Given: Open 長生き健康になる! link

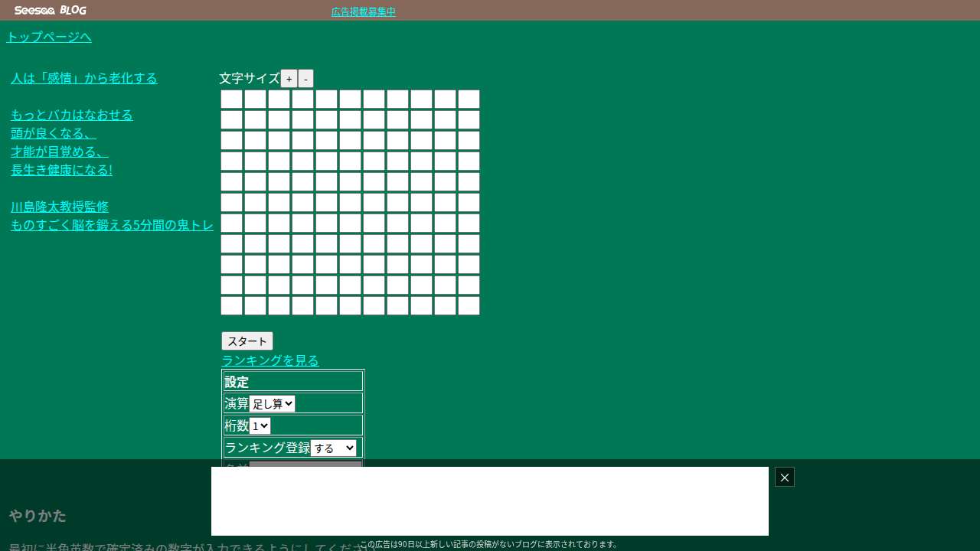Looking at the screenshot, I should click(x=61, y=170).
